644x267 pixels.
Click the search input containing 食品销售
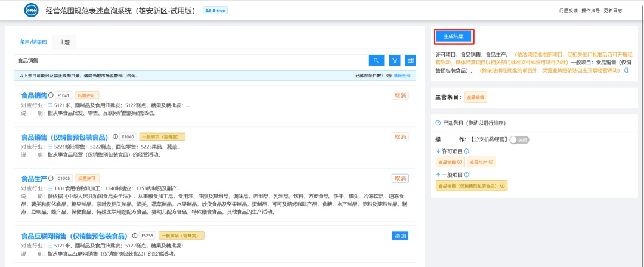pos(191,60)
